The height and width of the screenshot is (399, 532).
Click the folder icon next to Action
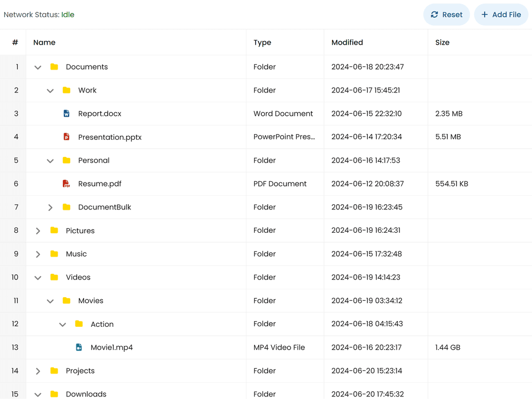pyautogui.click(x=79, y=324)
